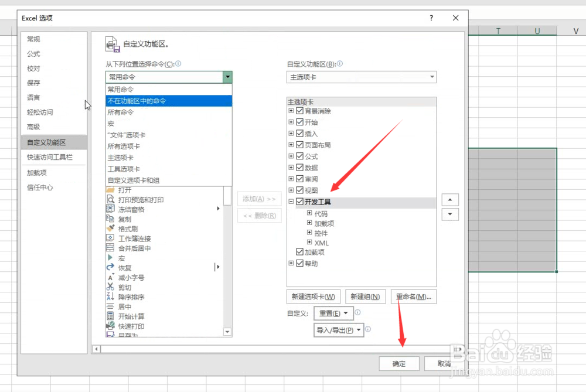Select column T header in spreadsheet
586x392 pixels.
(498, 31)
